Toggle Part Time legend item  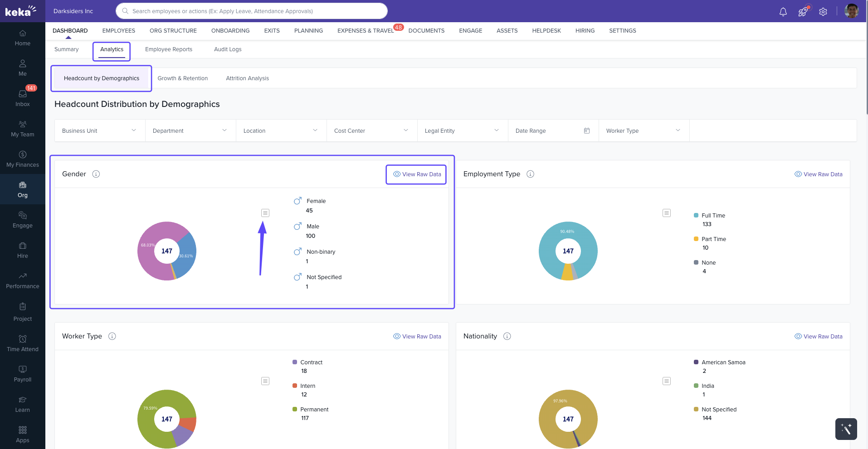(x=713, y=239)
